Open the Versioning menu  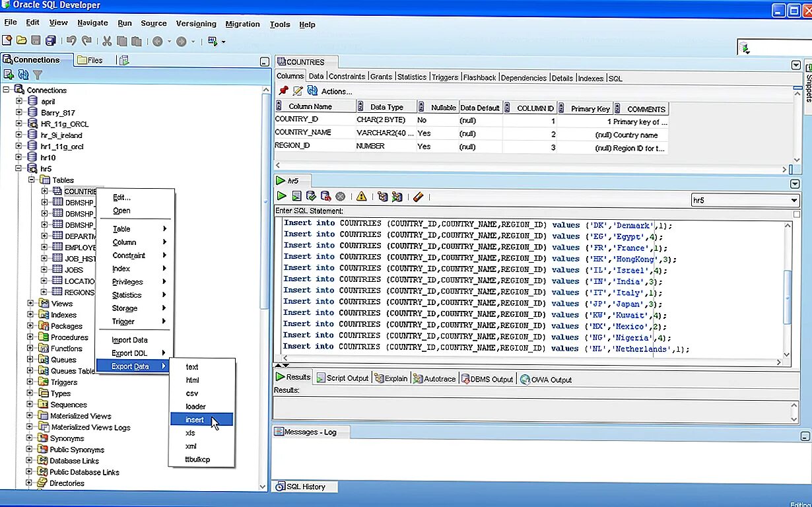tap(196, 24)
